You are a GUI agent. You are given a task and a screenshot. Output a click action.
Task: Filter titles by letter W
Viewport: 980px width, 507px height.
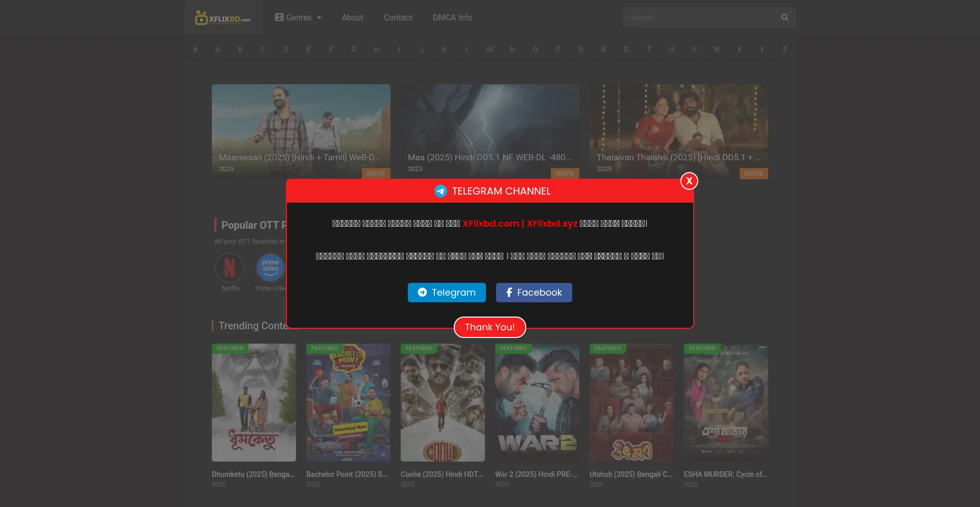coord(717,50)
